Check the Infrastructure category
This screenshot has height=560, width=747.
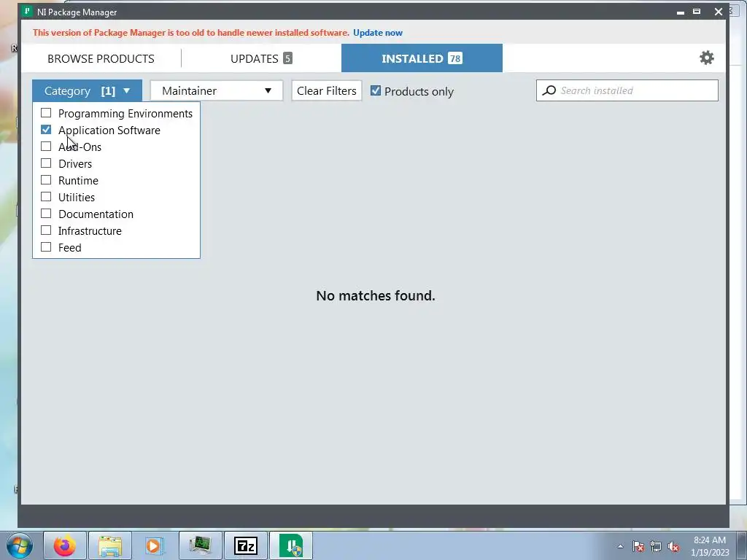[x=46, y=230]
